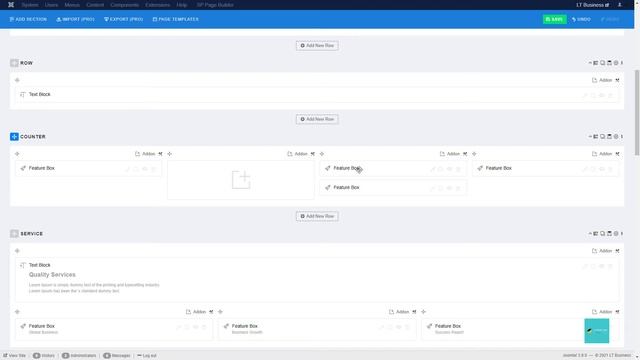Screen dimensions: 640x360
Task: Toggle visibility of Quality Services Text Block
Action: click(x=602, y=266)
